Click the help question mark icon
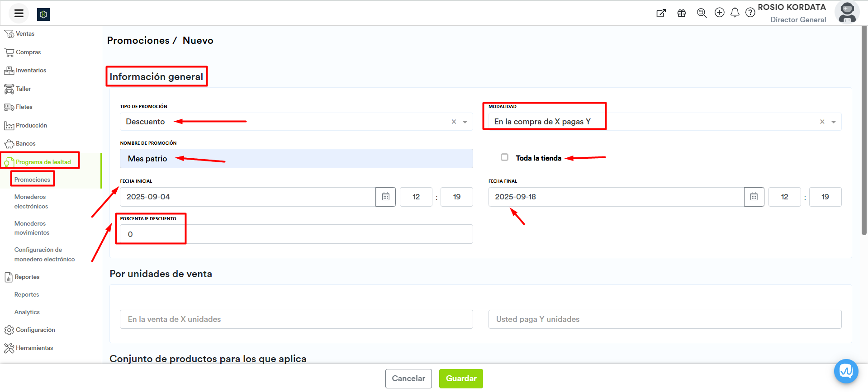The image size is (868, 392). [x=750, y=13]
